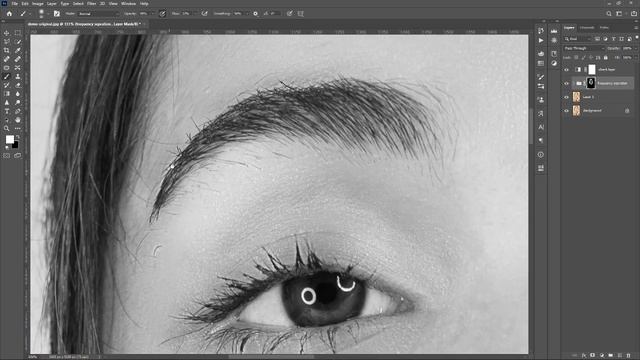
Task: Select the Move tool
Action: [7, 33]
